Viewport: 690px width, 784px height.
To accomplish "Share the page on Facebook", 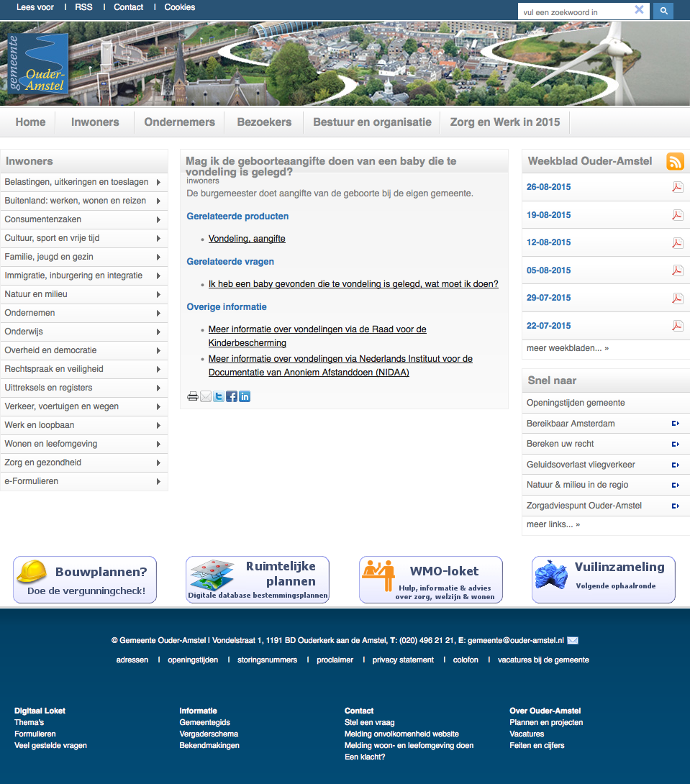I will click(232, 396).
